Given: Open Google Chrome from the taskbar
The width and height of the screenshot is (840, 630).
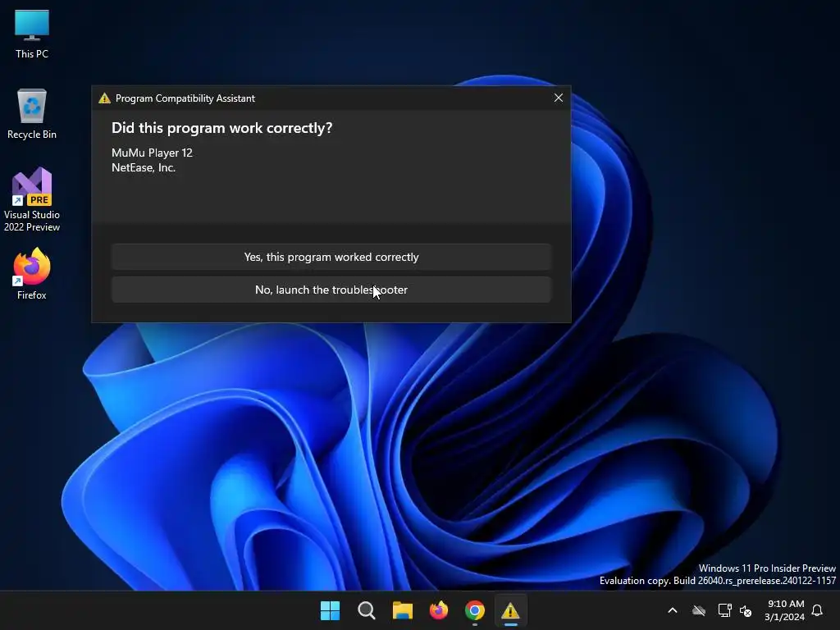Looking at the screenshot, I should pos(475,610).
